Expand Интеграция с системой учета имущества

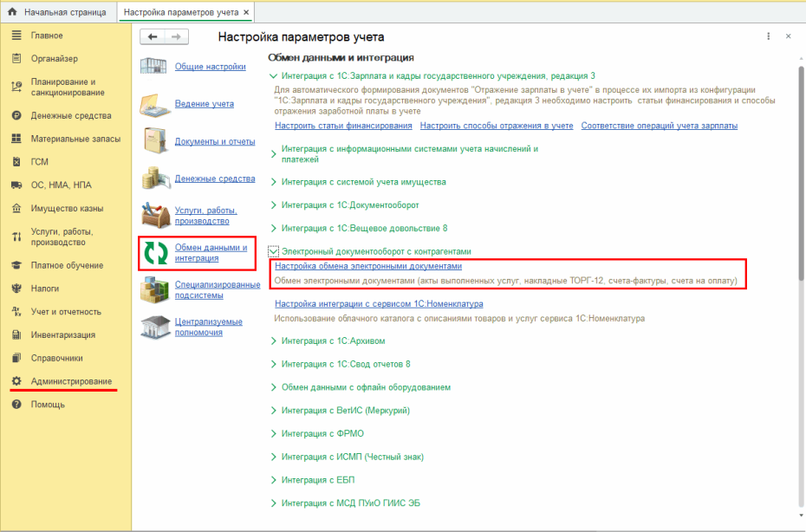[x=274, y=182]
